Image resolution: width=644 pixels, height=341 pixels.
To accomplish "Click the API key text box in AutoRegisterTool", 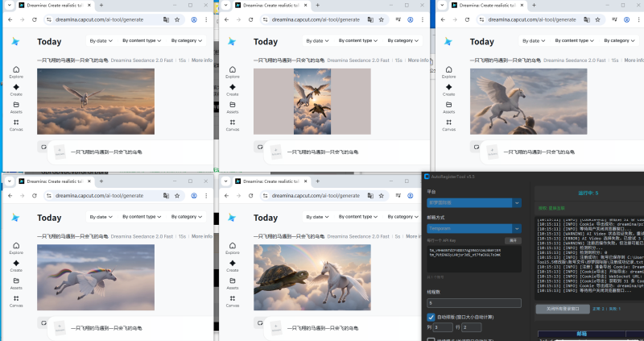I will click(474, 259).
